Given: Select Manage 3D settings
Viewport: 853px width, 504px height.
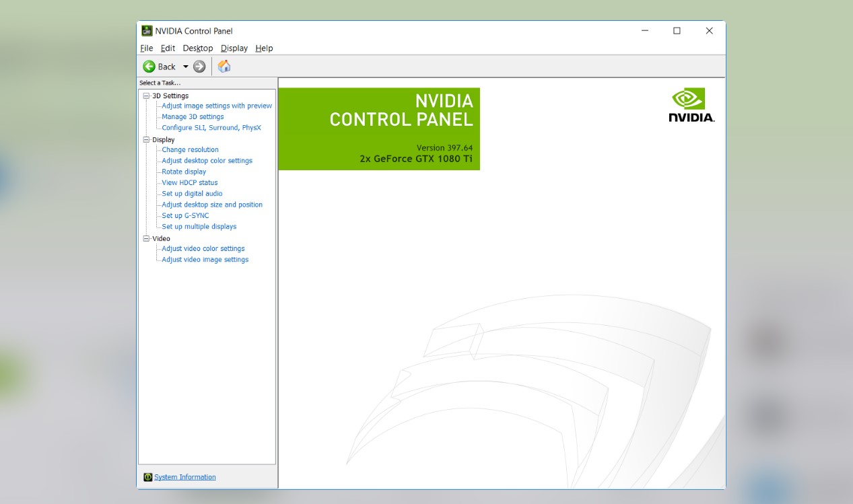Looking at the screenshot, I should [193, 116].
